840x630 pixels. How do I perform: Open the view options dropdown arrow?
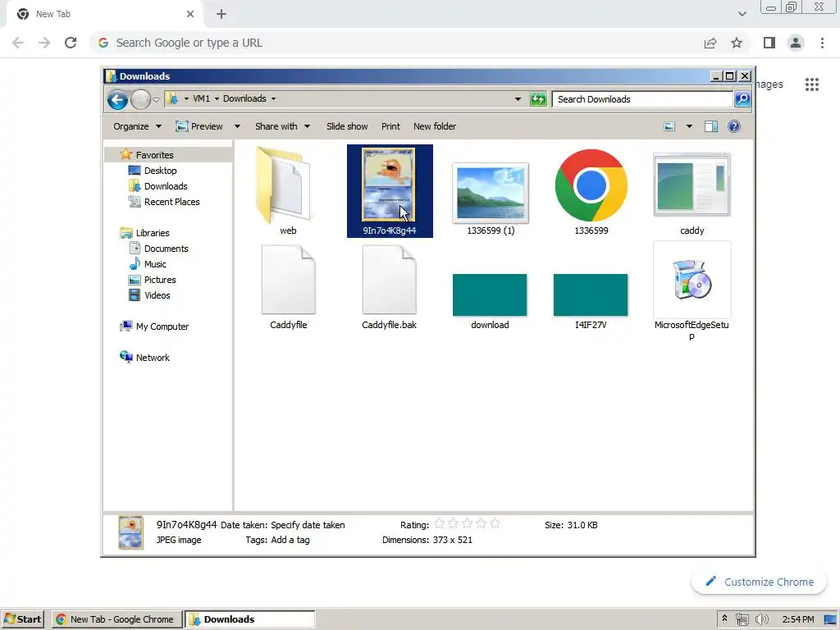pos(689,126)
